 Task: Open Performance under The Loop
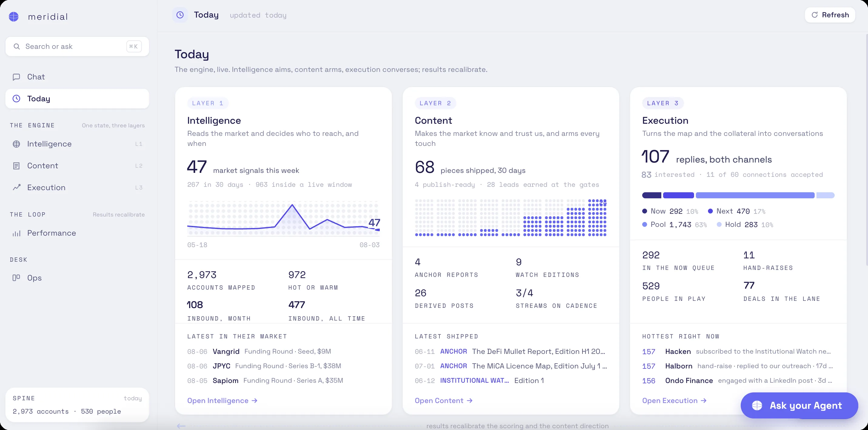tap(77, 233)
